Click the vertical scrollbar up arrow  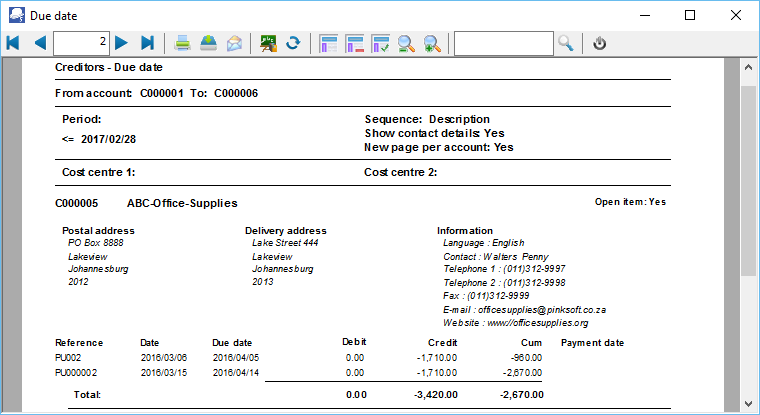pyautogui.click(x=746, y=68)
